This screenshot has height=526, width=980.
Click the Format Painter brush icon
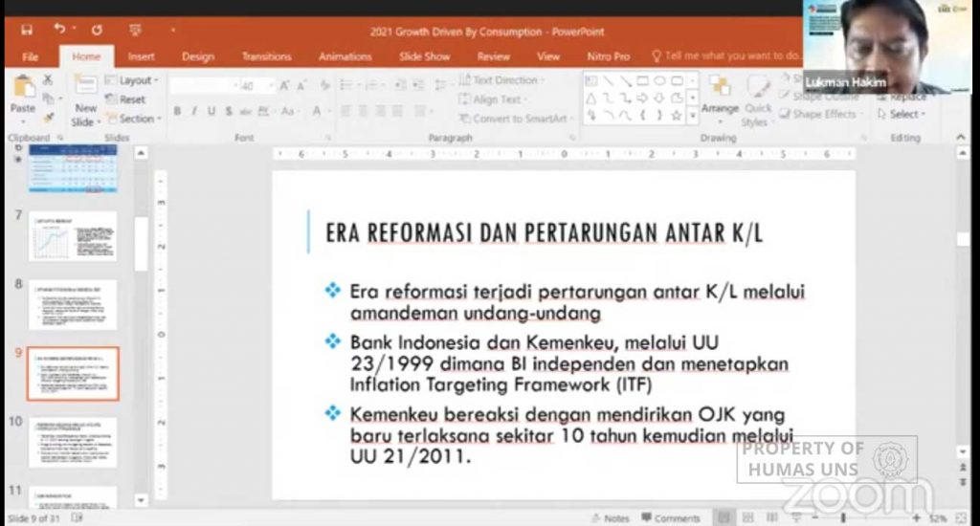48,118
